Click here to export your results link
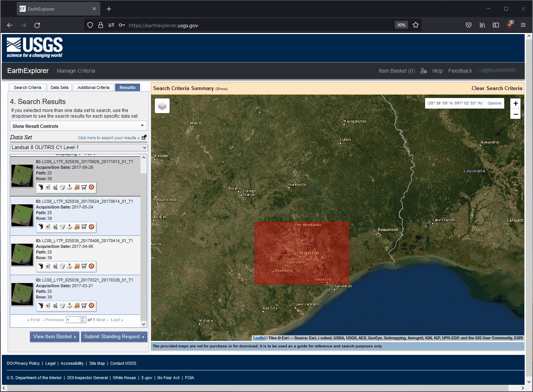The image size is (533, 392). pos(109,138)
